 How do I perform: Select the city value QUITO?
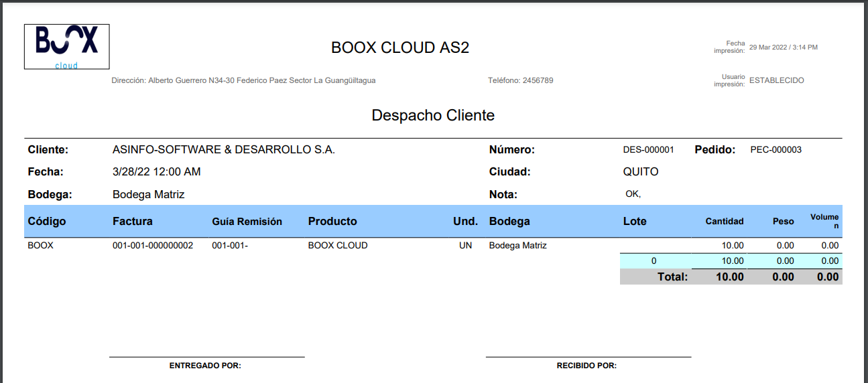tap(641, 172)
